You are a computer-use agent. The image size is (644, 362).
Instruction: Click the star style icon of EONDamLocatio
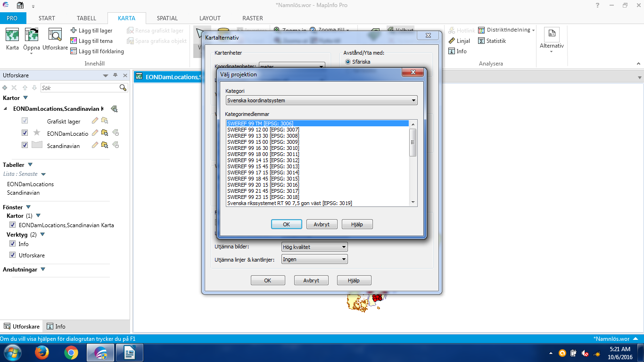pos(37,133)
